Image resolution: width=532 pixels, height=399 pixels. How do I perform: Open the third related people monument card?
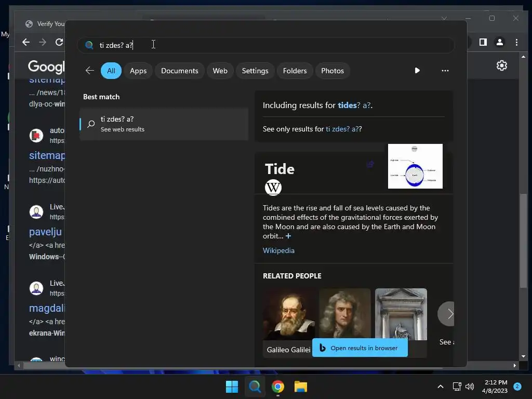401,314
